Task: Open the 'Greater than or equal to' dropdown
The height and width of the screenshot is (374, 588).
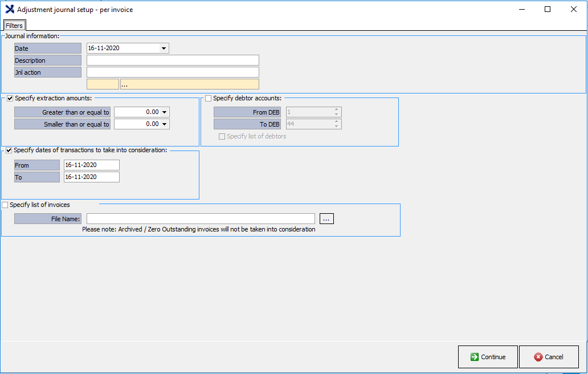Action: 165,112
